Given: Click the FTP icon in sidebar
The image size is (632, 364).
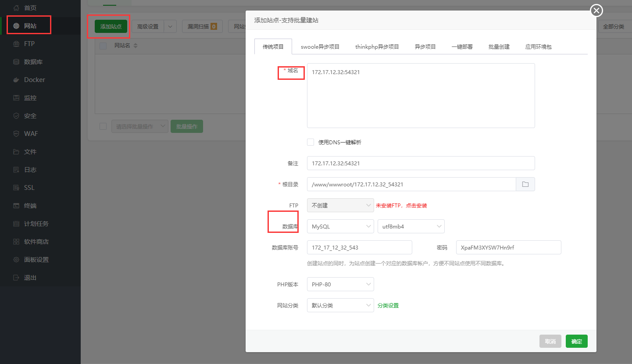Looking at the screenshot, I should [16, 44].
